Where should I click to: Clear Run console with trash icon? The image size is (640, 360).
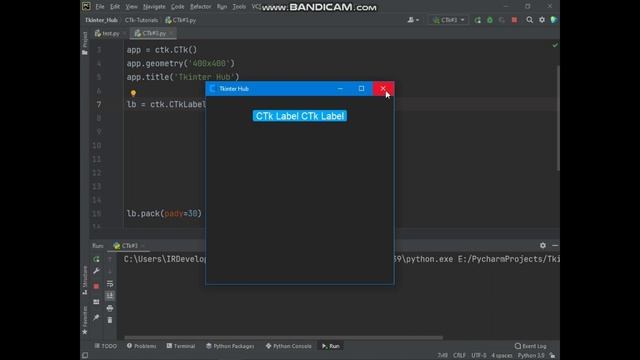[x=110, y=320]
